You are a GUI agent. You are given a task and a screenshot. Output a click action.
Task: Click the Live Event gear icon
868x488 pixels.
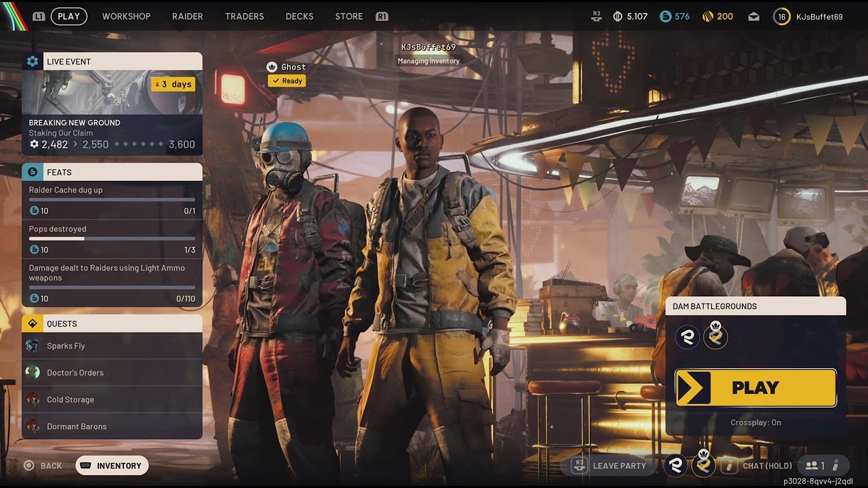point(33,62)
